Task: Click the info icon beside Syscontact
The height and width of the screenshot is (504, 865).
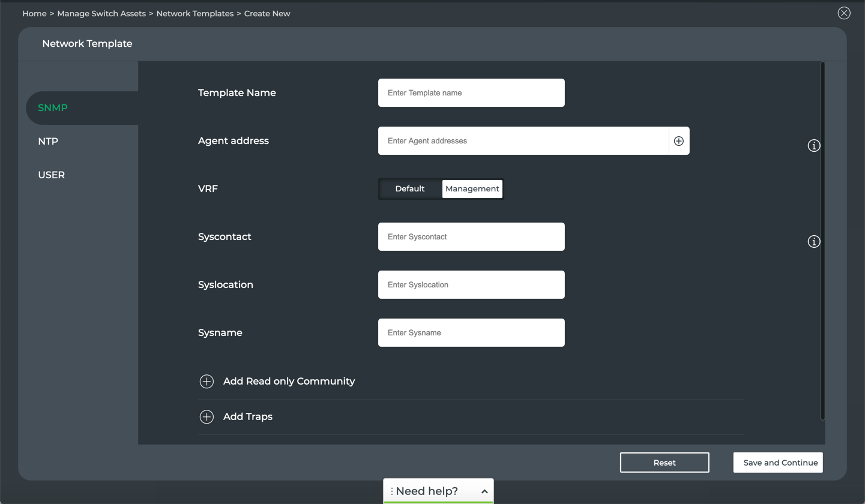Action: pyautogui.click(x=813, y=242)
